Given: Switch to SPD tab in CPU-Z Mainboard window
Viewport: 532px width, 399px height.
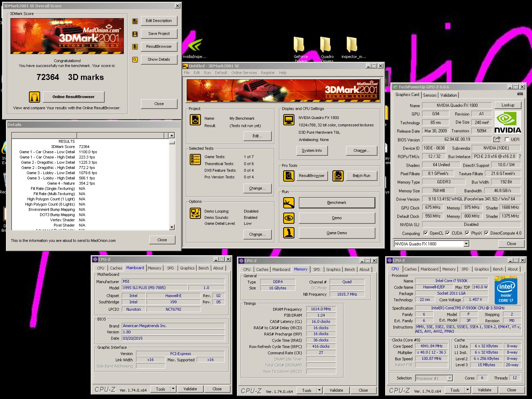Looking at the screenshot, I should point(171,268).
